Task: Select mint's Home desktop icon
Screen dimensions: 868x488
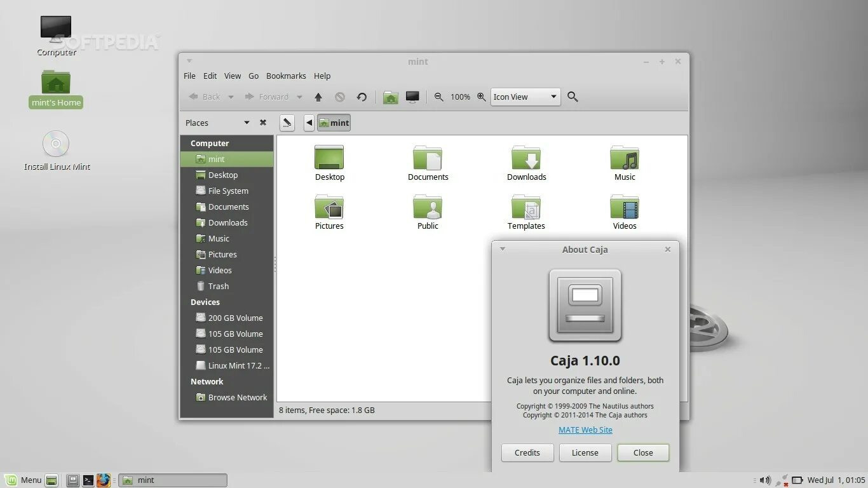Action: [x=56, y=82]
